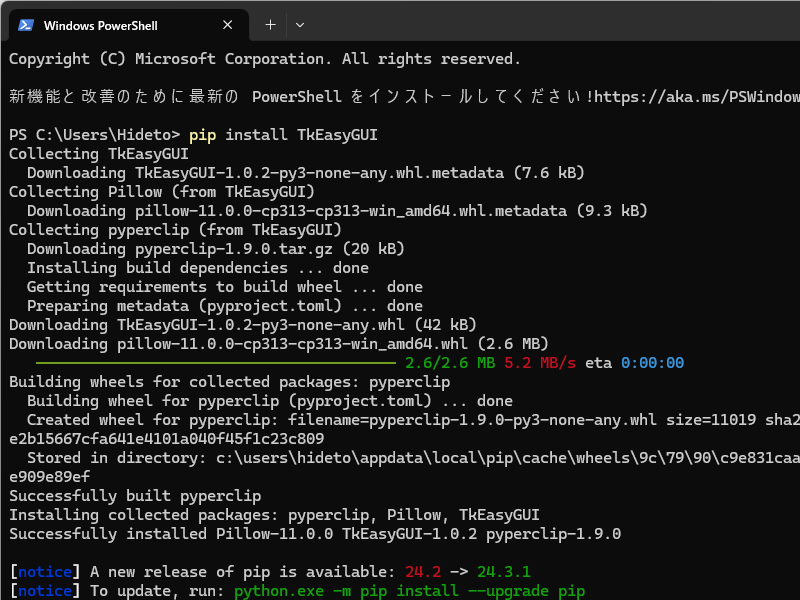This screenshot has width=800, height=600.
Task: Click the pyperclip wheel filename text
Action: [470, 419]
